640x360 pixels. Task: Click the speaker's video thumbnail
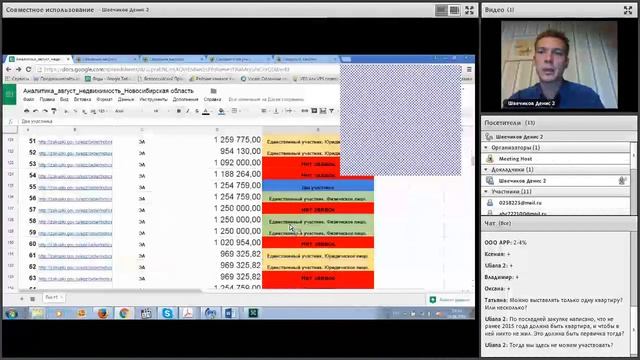(x=559, y=65)
